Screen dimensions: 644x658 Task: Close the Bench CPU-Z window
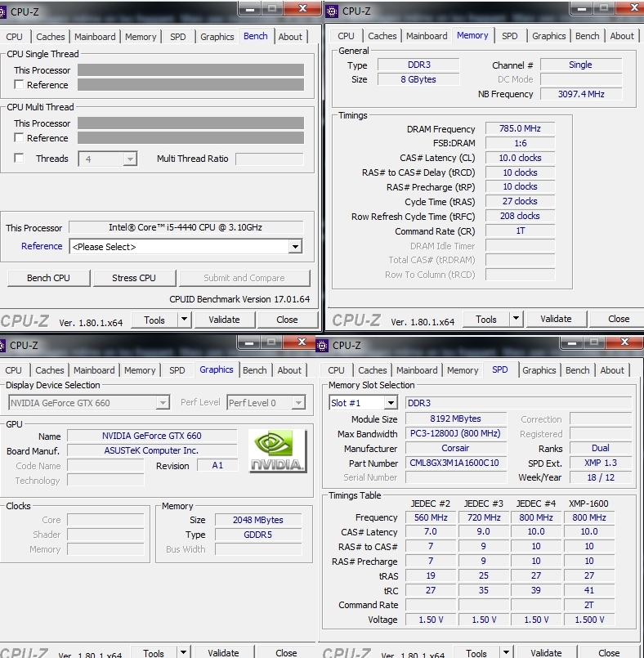302,8
